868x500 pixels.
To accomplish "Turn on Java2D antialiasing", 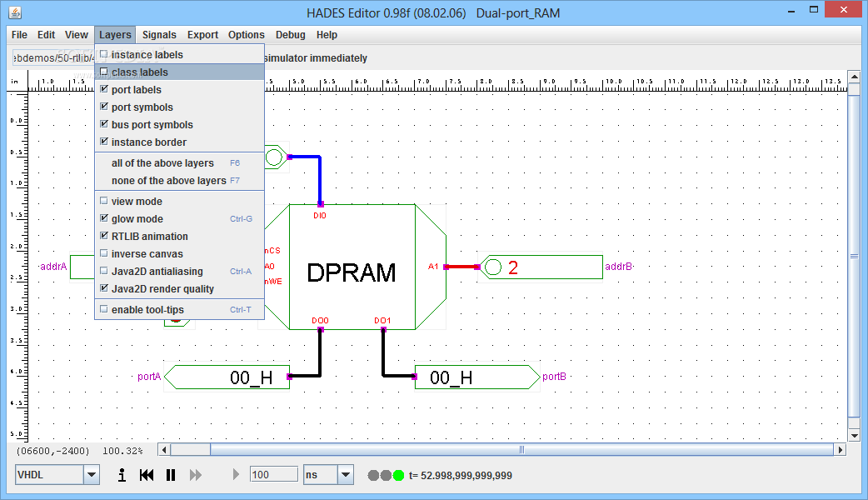I will point(179,272).
